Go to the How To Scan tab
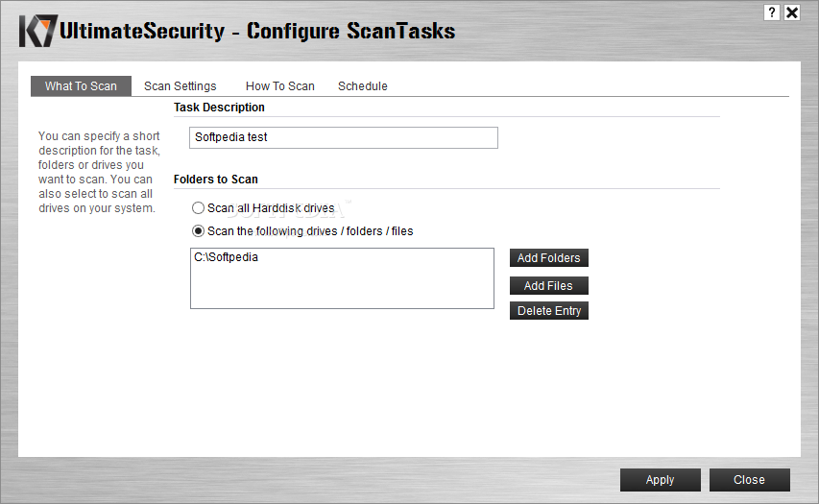This screenshot has height=504, width=819. 280,86
